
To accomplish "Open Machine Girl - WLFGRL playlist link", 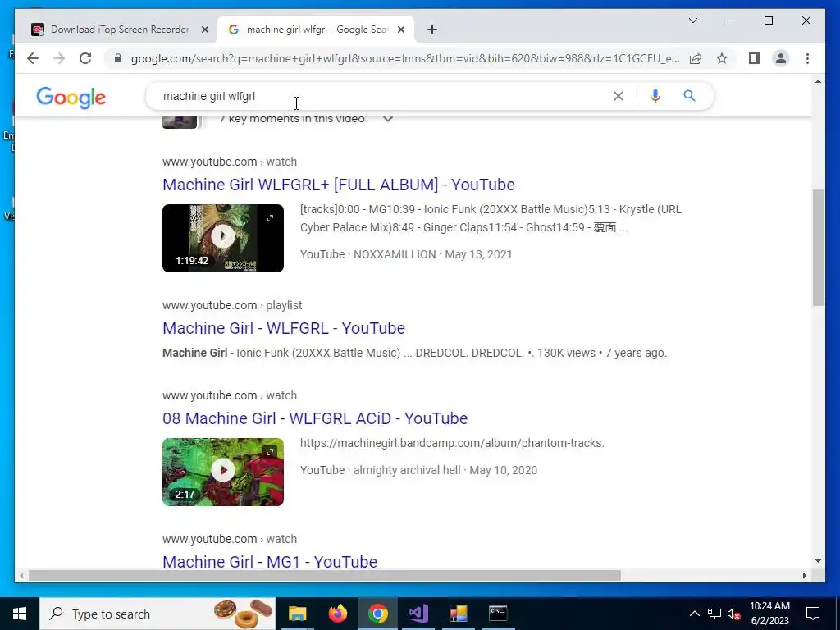I will coord(284,328).
